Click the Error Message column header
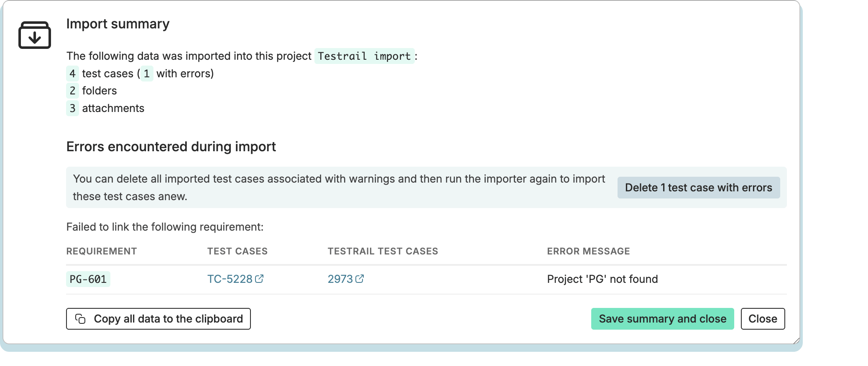 [588, 251]
